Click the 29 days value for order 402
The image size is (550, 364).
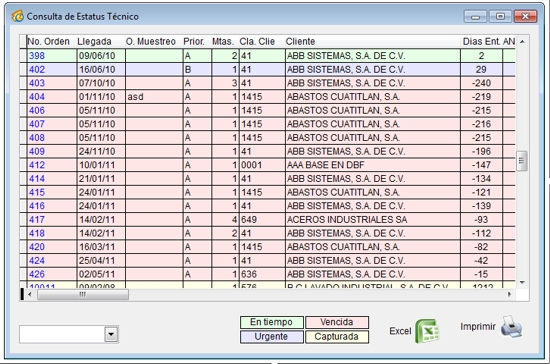click(x=481, y=69)
